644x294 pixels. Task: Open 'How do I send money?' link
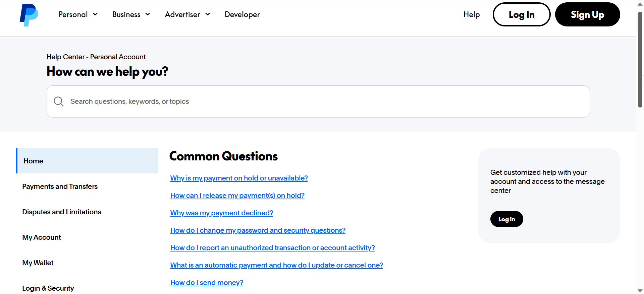pyautogui.click(x=207, y=283)
